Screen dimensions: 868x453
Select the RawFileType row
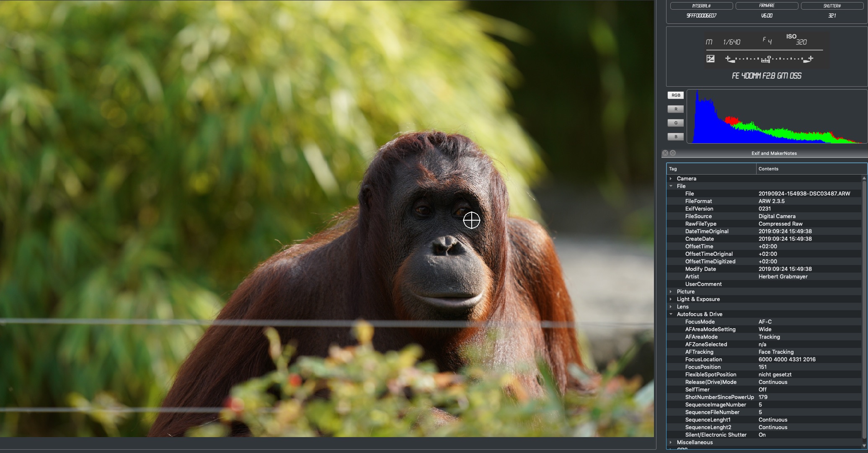click(764, 224)
